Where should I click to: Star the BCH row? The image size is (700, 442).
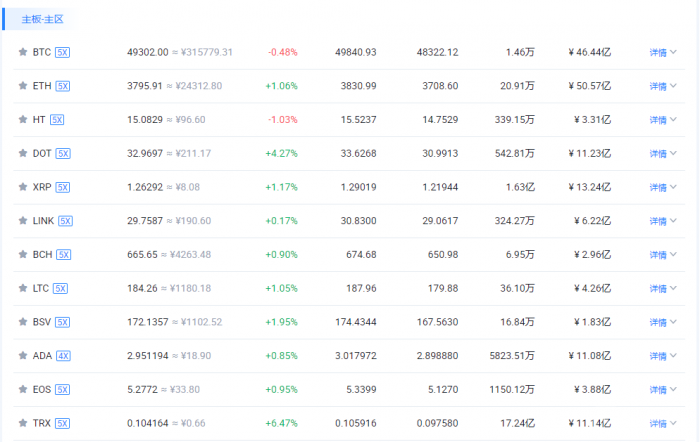[x=23, y=254]
